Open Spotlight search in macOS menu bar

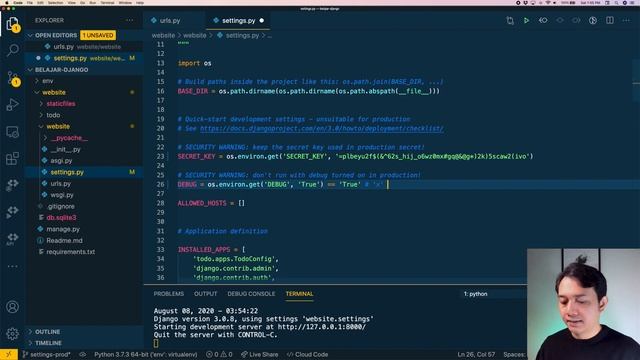pos(616,2)
